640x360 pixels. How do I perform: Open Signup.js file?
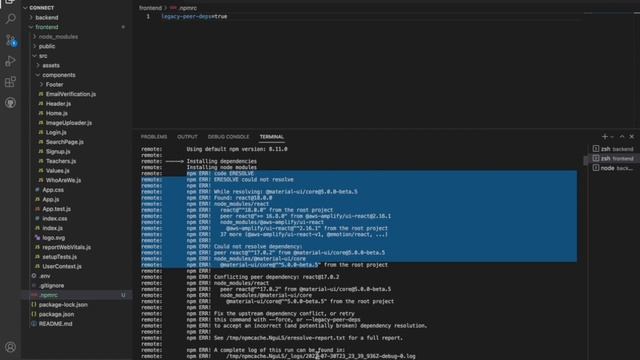(x=58, y=151)
